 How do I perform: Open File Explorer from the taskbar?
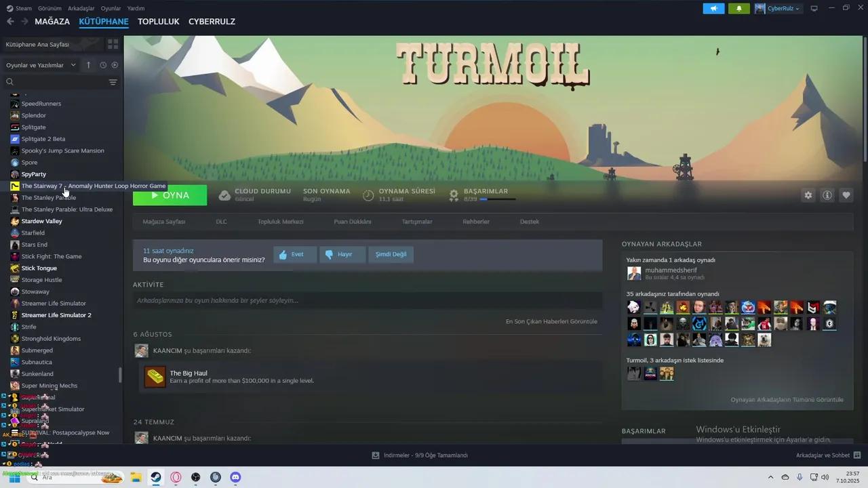[136, 477]
